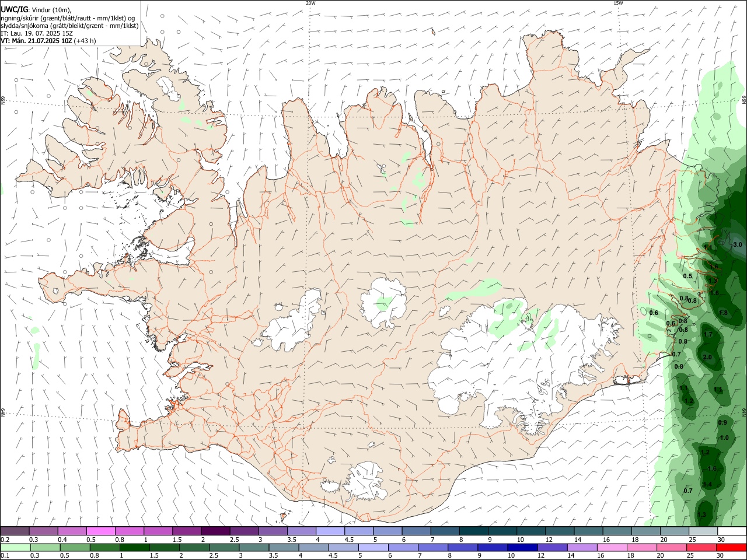747x560 pixels.
Task: Select the bright red lower swatch after 30
Action: click(732, 547)
